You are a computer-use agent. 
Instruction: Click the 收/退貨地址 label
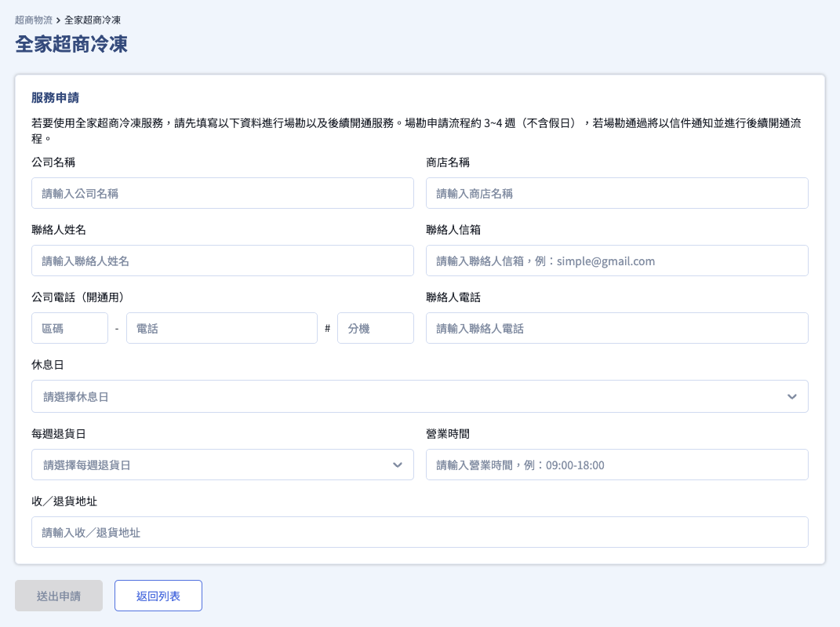(64, 501)
